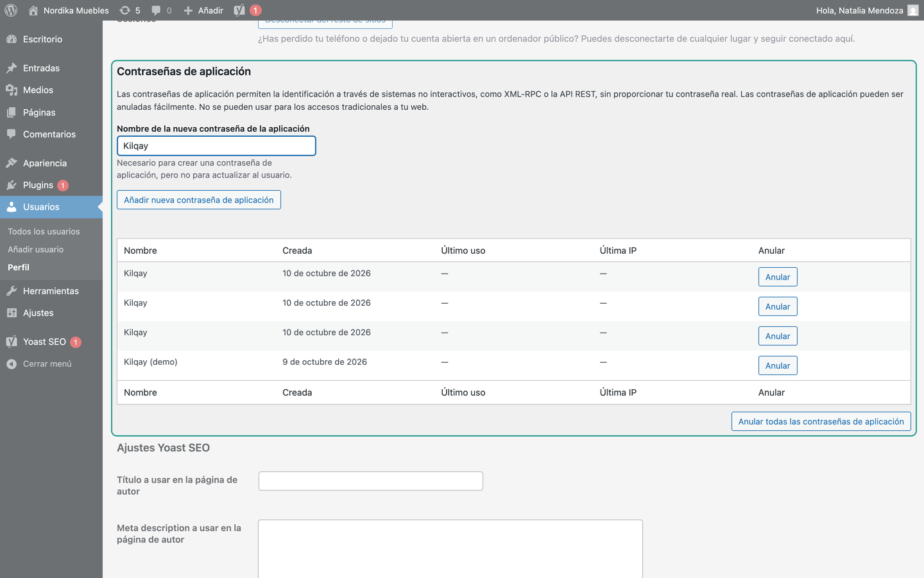The image size is (924, 578).
Task: Click the Último uso header at table top
Action: coord(463,250)
